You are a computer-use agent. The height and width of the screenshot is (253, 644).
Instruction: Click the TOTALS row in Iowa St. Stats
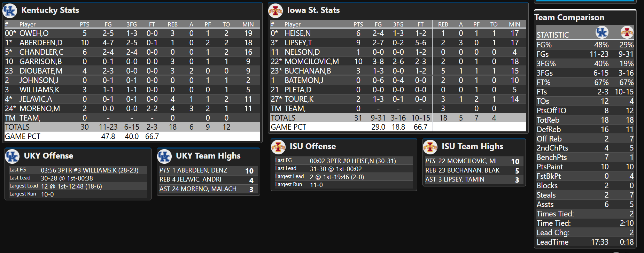click(397, 118)
